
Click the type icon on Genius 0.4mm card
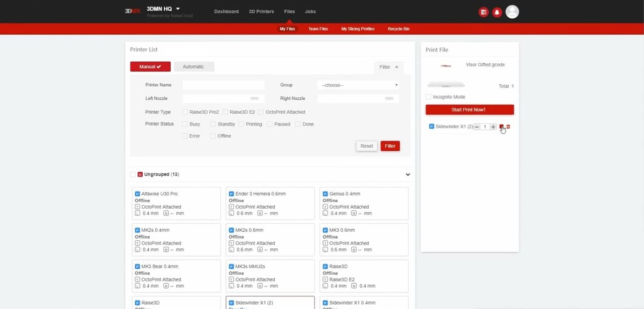[325, 207]
